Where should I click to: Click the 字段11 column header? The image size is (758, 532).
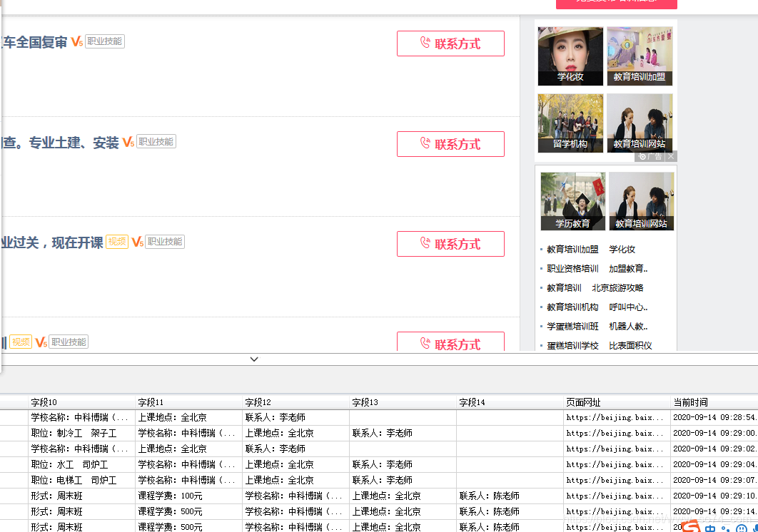click(188, 402)
